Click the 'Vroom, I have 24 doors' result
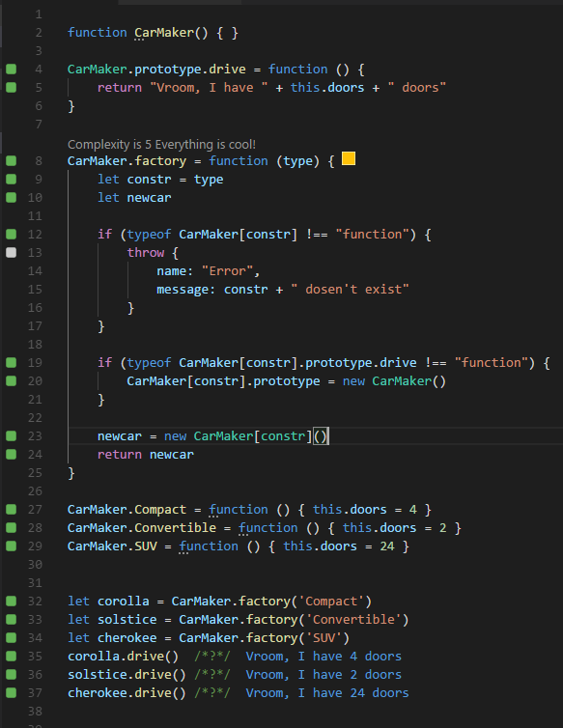 [x=327, y=692]
